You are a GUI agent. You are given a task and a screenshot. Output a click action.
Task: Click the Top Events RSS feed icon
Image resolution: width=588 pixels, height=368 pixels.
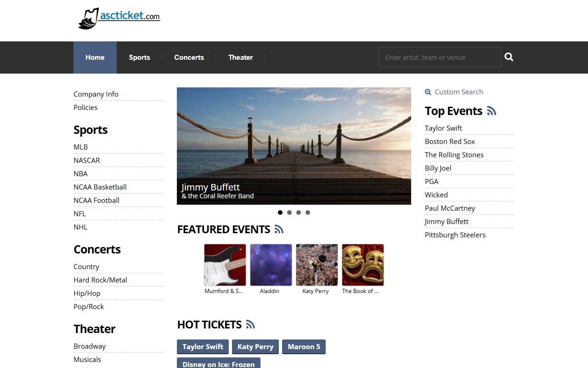pyautogui.click(x=492, y=111)
